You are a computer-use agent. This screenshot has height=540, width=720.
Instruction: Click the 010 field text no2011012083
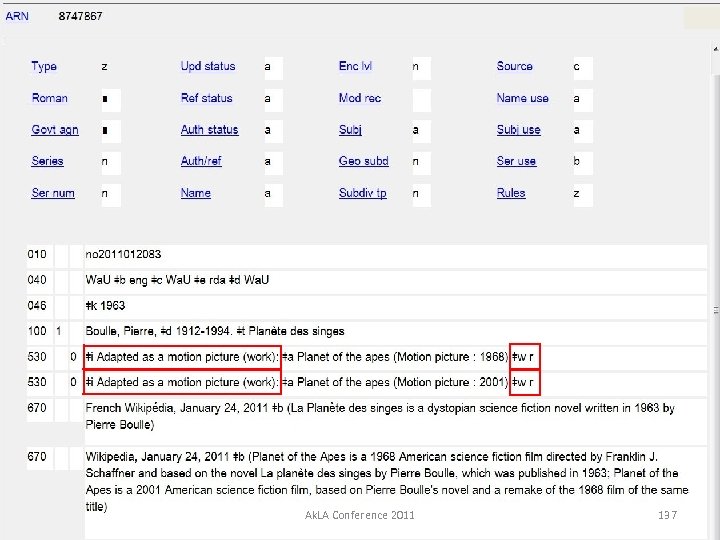coord(124,255)
